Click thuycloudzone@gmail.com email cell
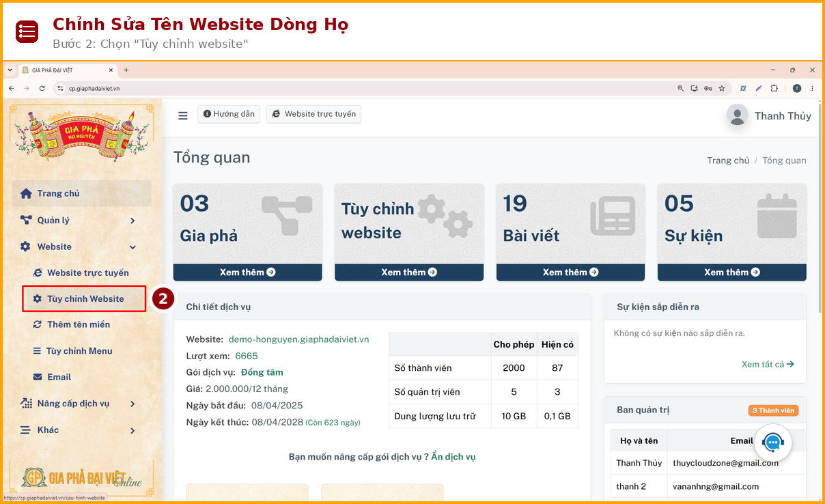This screenshot has width=825, height=504. (725, 463)
